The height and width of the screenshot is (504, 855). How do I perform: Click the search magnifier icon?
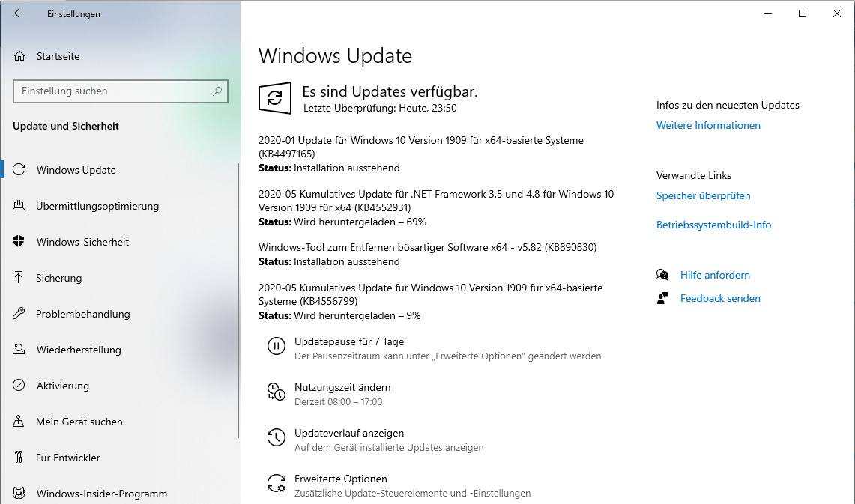tap(217, 91)
